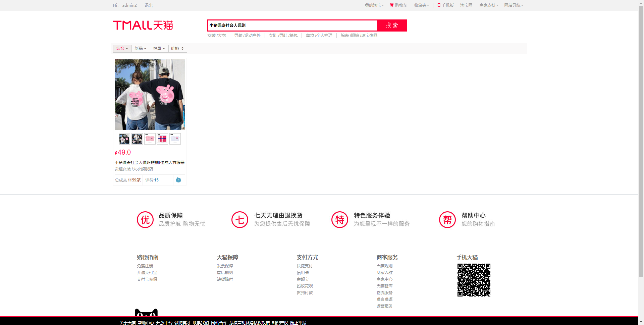Select second product variant thumbnail
Screen dimensions: 644x325
tap(137, 139)
